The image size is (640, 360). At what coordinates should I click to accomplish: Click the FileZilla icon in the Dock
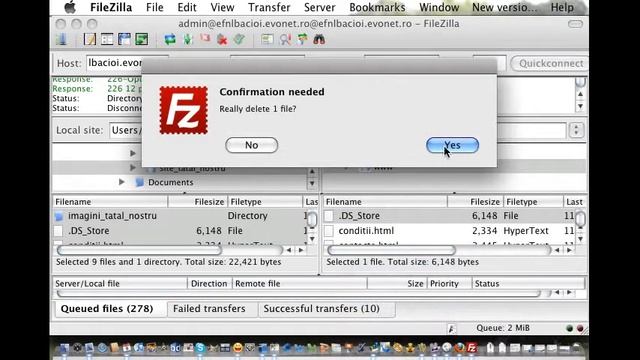(472, 348)
